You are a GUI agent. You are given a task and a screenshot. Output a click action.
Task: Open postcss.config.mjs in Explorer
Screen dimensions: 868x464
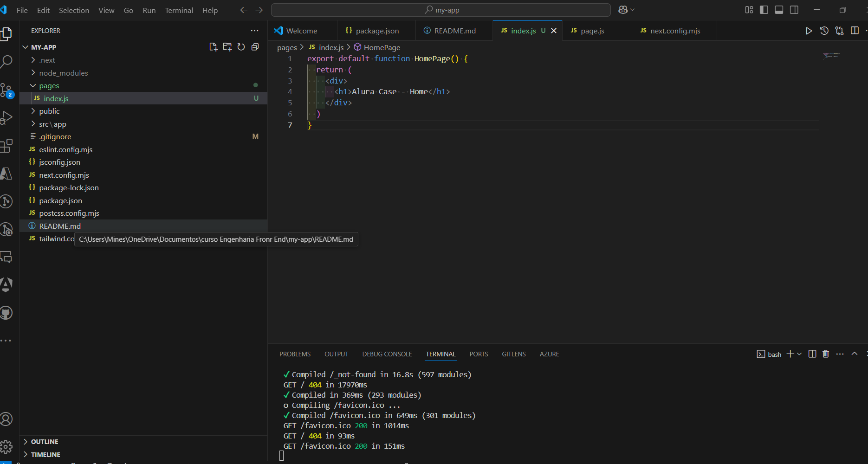pyautogui.click(x=144, y=213)
